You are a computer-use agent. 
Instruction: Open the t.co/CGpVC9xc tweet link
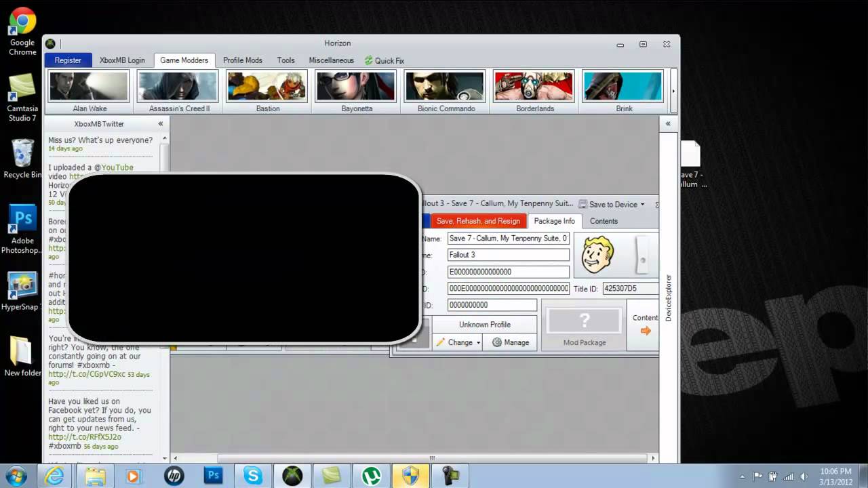tap(87, 374)
